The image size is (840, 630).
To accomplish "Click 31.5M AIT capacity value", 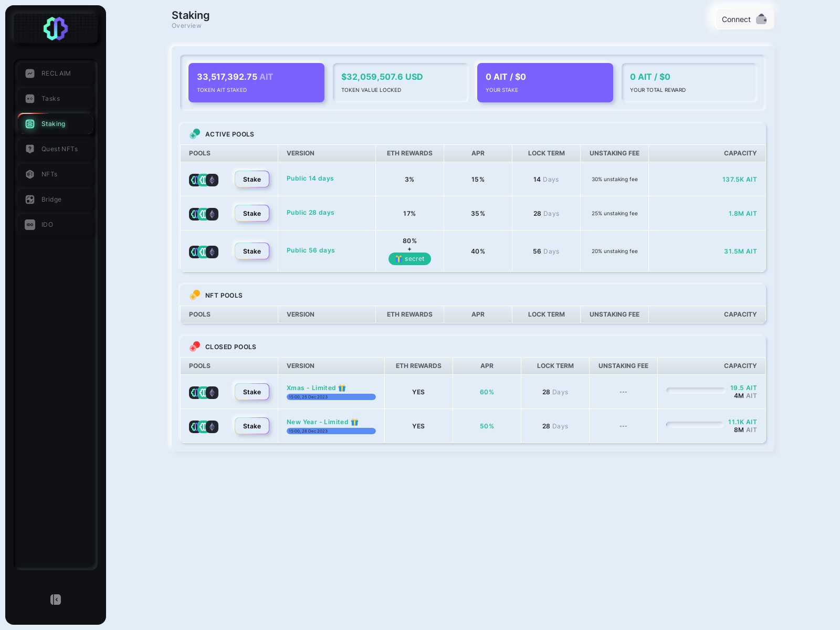I will point(740,251).
